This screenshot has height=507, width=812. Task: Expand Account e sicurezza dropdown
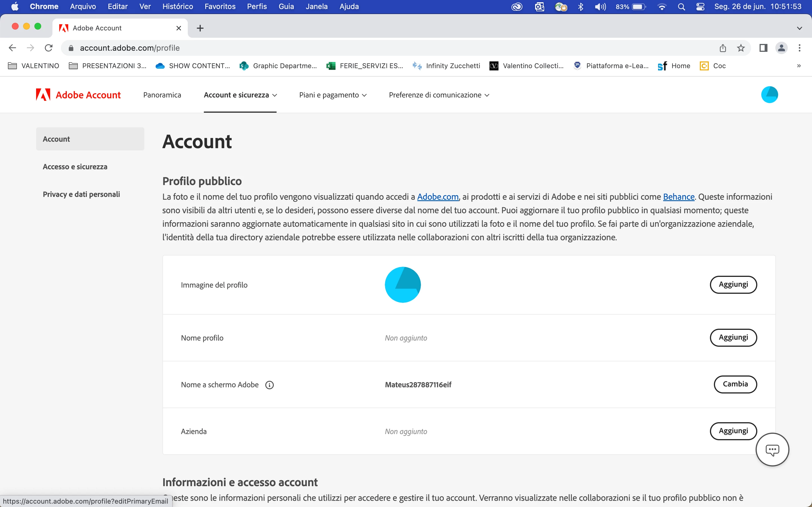(240, 95)
